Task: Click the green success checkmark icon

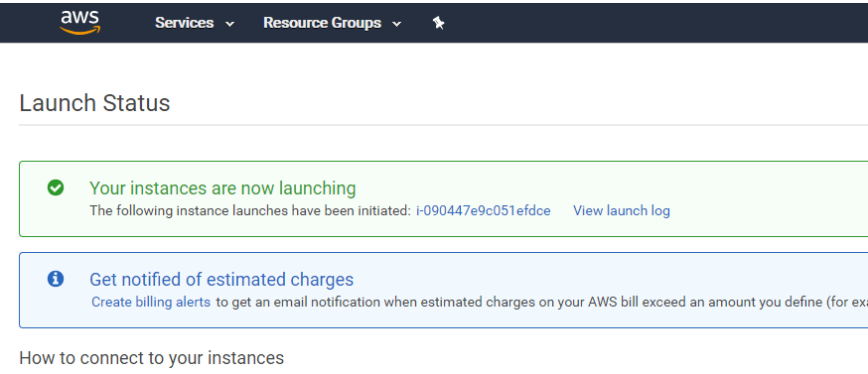Action: point(56,188)
